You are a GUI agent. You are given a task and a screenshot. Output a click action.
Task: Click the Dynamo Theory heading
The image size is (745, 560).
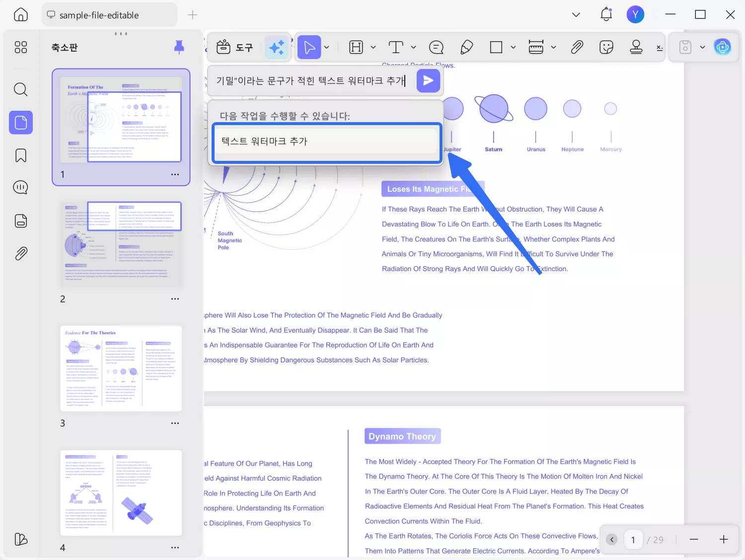tap(402, 436)
